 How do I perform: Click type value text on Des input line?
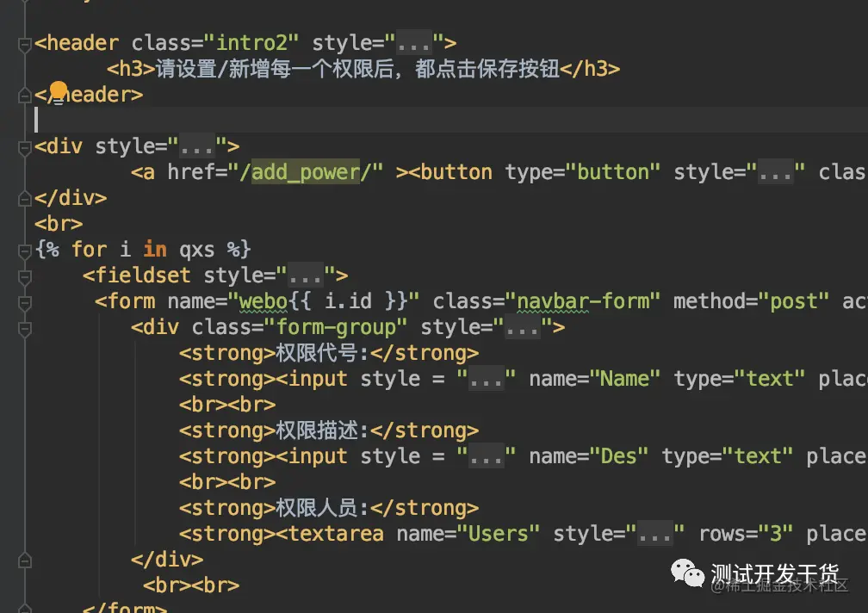(758, 456)
